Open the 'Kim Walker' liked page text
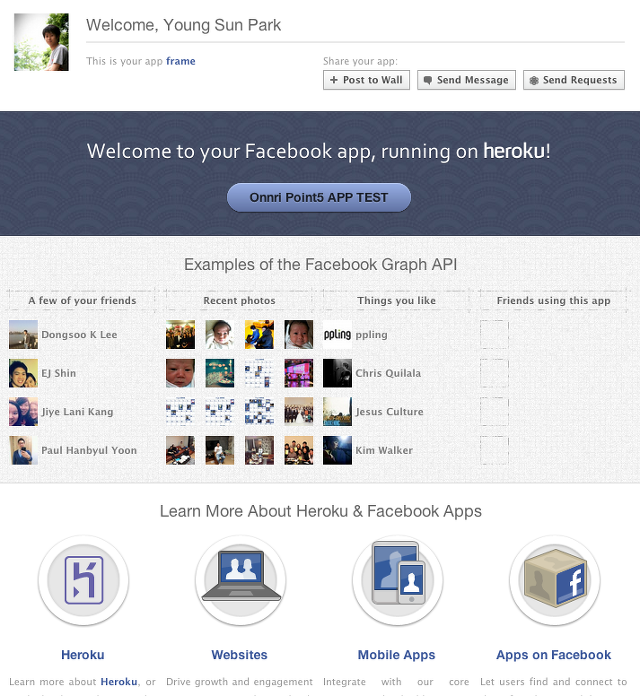Screen dimensions: 640x696 384,450
